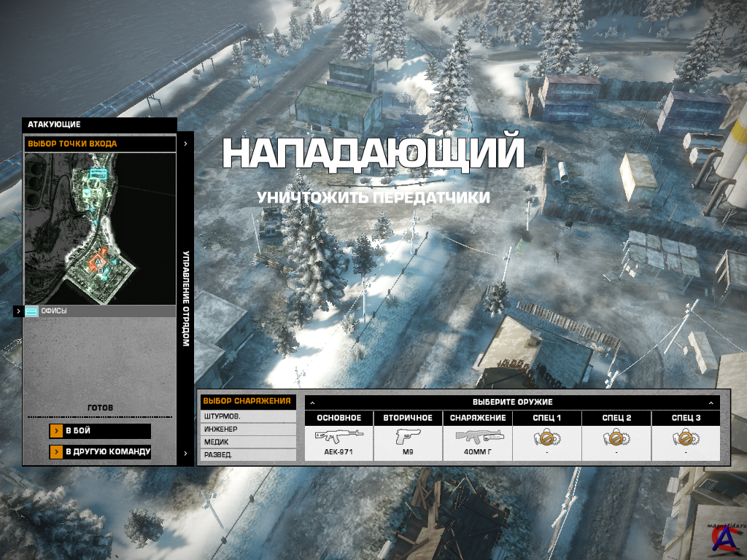Screen dimensions: 747x560
Task: Click the locked СПЕЦ 3 specialization icon
Action: pyautogui.click(x=686, y=437)
